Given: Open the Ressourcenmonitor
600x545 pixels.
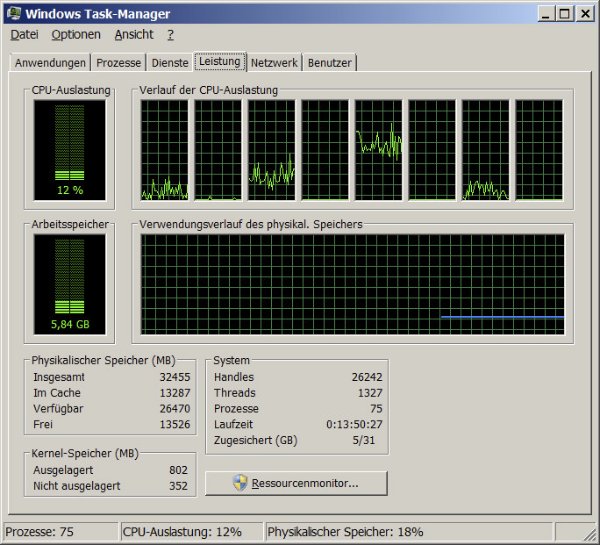Looking at the screenshot, I should coord(296,483).
